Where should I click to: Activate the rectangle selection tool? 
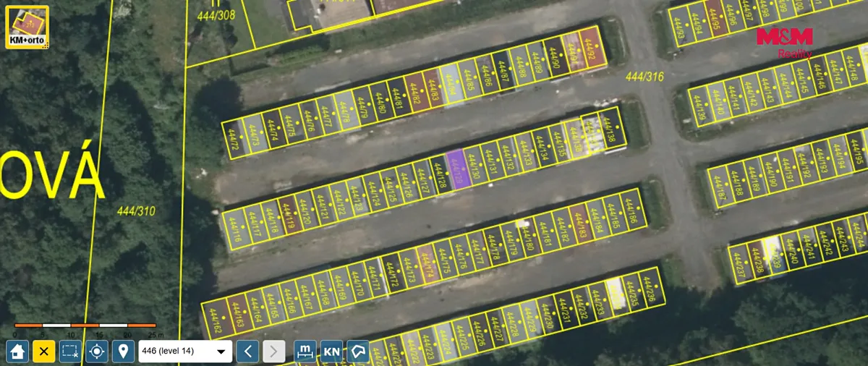click(x=70, y=352)
